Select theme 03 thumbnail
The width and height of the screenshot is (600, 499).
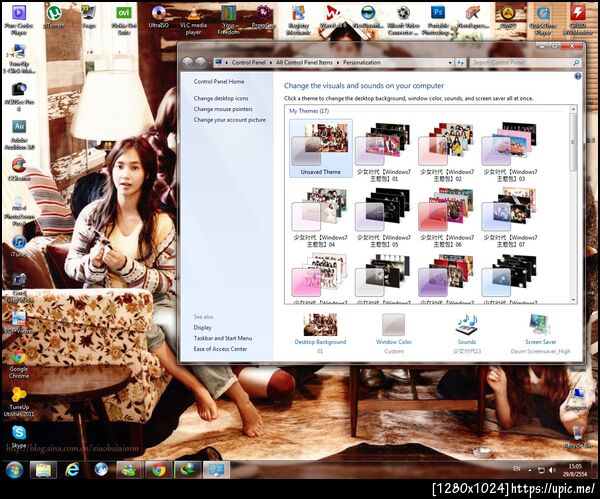pos(510,151)
